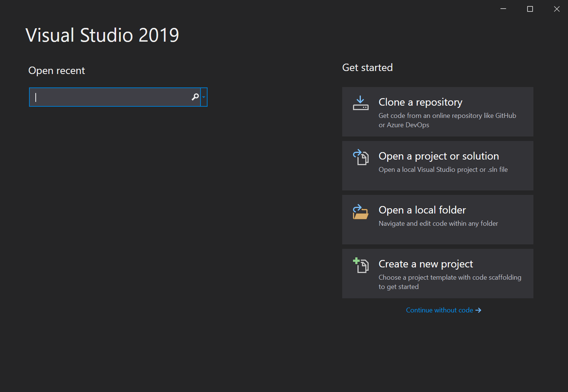This screenshot has width=568, height=392.
Task: Select the "Open a local folder" title
Action: pos(422,210)
